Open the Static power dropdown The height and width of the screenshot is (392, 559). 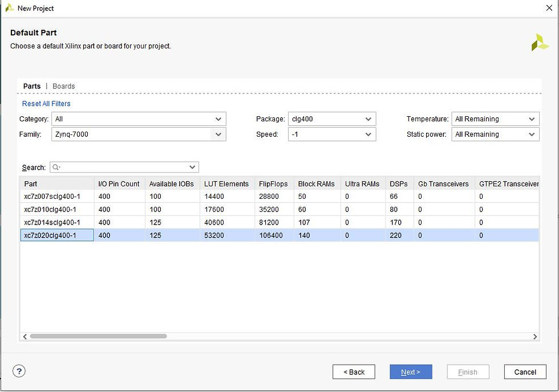[495, 134]
